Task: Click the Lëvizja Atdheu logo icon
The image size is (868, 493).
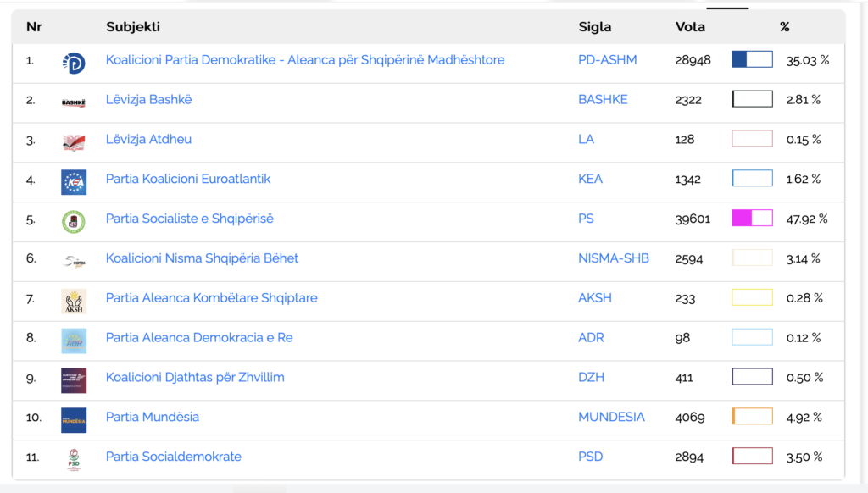Action: click(74, 141)
